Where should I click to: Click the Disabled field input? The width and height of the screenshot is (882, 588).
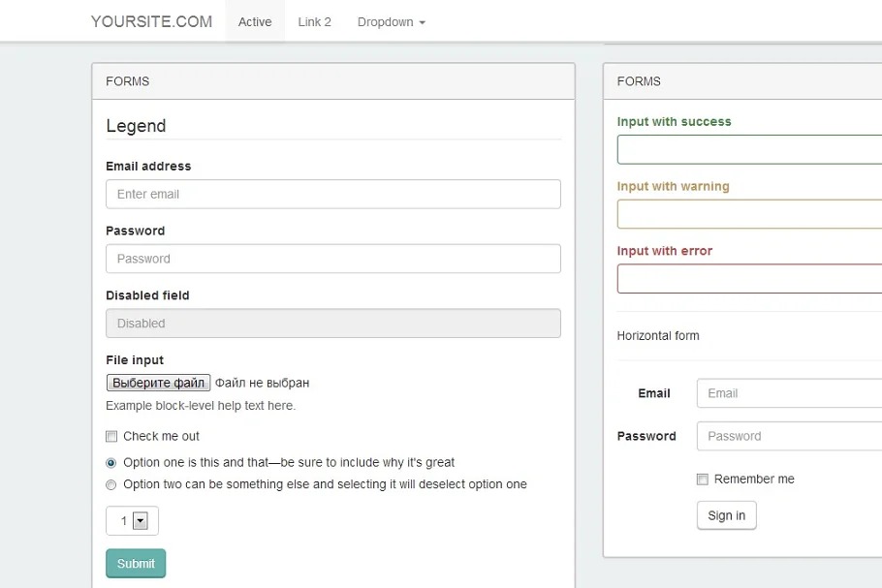pyautogui.click(x=332, y=324)
